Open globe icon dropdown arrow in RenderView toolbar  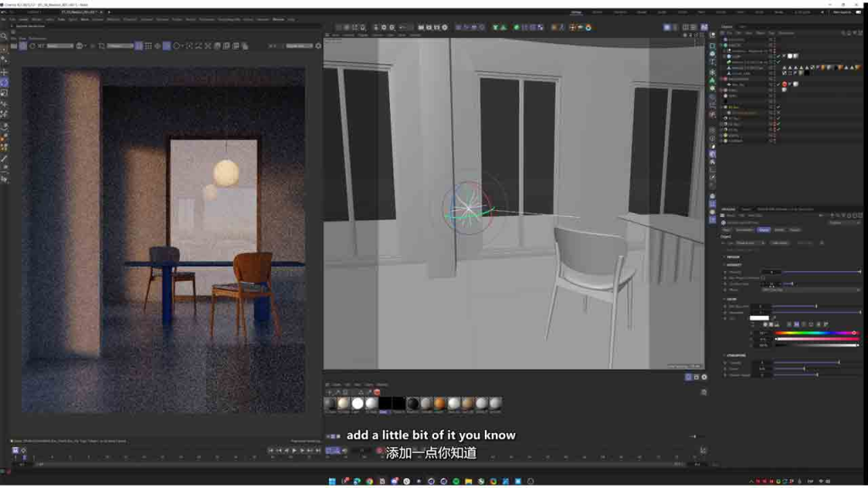(86, 46)
